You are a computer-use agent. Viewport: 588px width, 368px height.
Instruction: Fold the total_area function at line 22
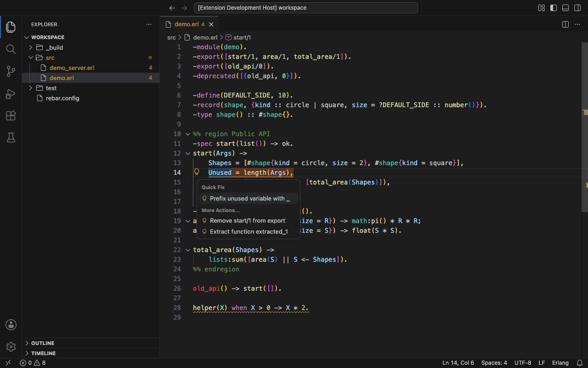[x=187, y=250]
